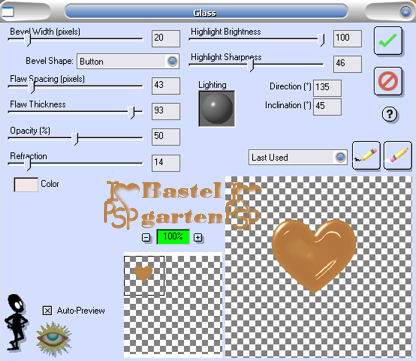Click the Flaw Thickness slider handle
Image resolution: width=416 pixels, height=361 pixels.
[x=133, y=112]
